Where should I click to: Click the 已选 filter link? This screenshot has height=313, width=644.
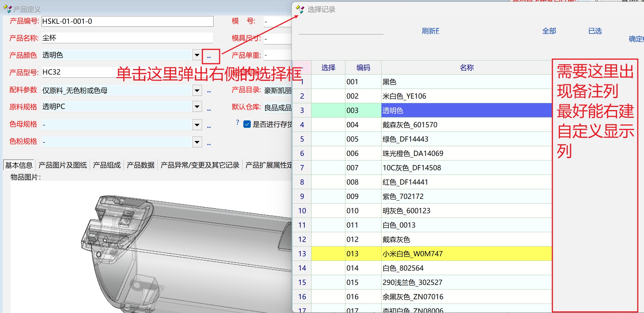tap(595, 31)
